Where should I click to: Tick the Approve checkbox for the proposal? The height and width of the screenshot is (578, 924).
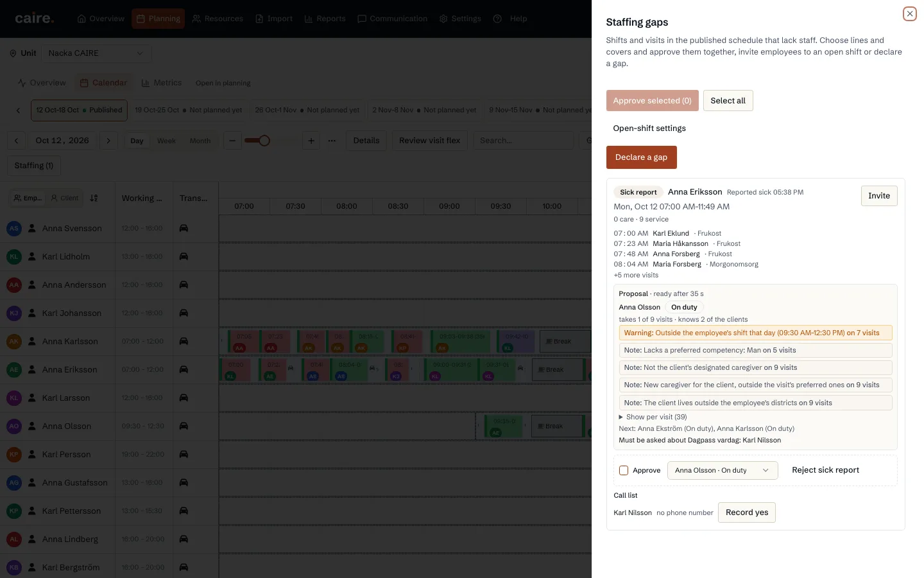(x=623, y=471)
